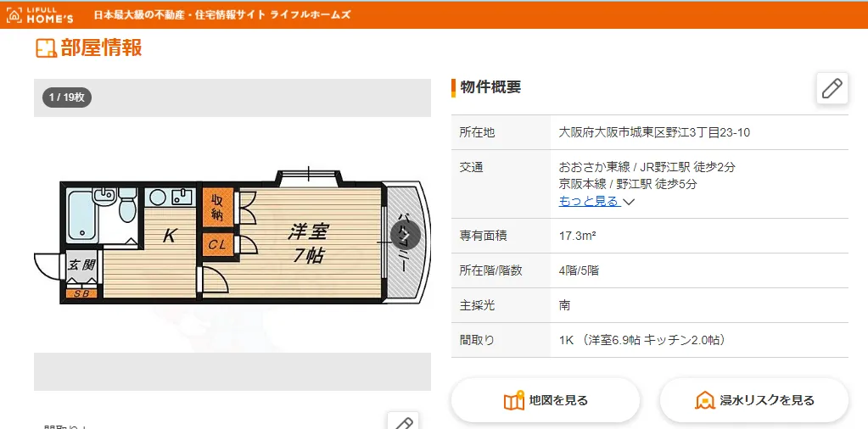868x429 pixels.
Task: Click the 専有面積 17.3m² row
Action: [649, 236]
